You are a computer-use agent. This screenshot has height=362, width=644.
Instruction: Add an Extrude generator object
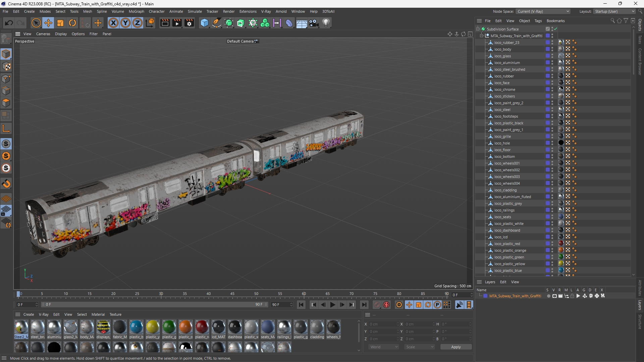241,23
